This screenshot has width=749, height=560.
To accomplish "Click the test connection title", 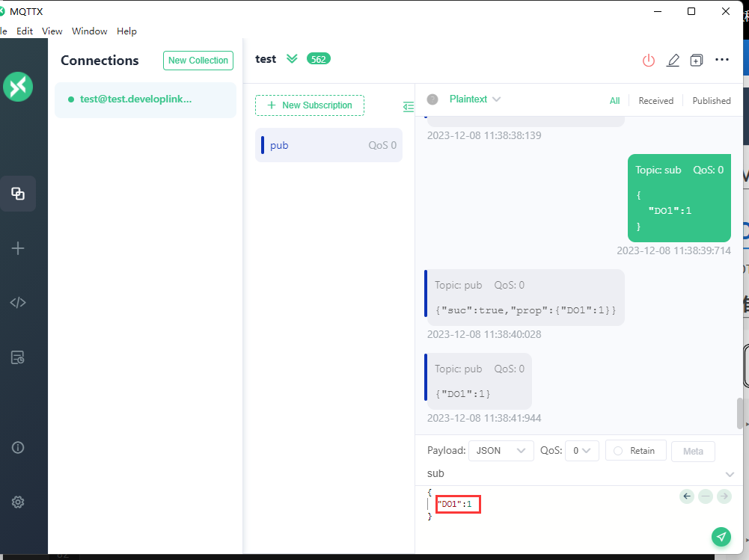I will coord(266,59).
